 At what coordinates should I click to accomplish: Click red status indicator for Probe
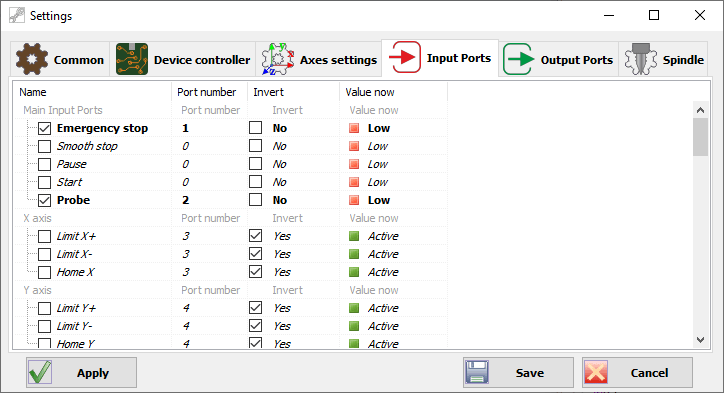point(354,200)
